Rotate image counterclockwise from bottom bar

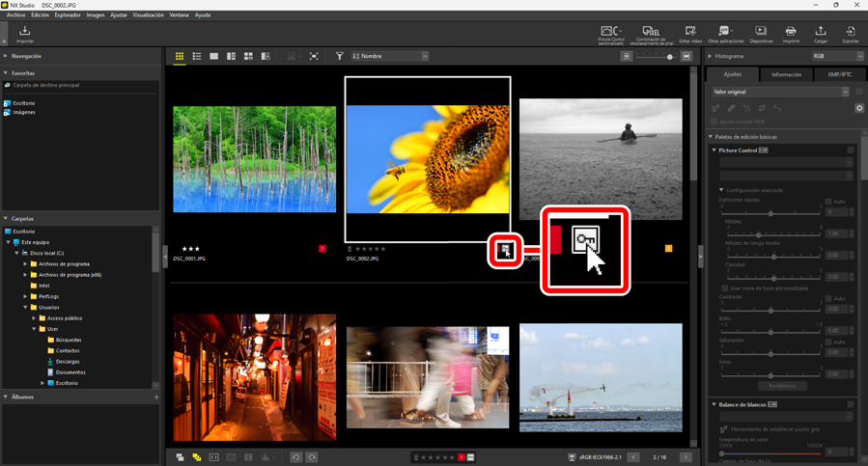coord(296,457)
